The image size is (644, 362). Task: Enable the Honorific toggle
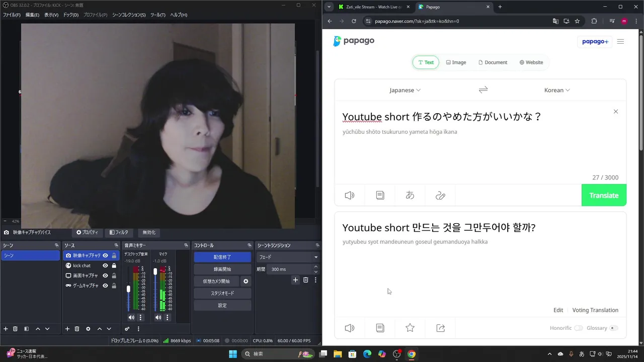[x=579, y=328]
